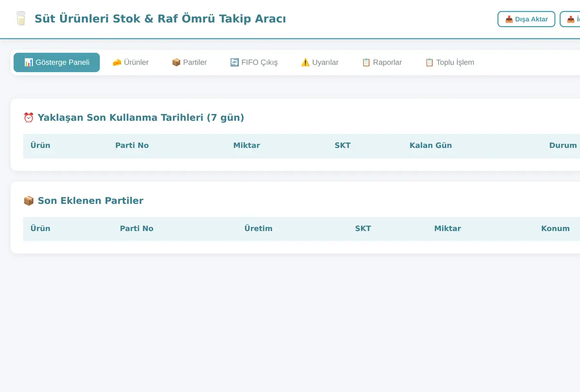Select the Son Eklenen Partiler heading
Image resolution: width=580 pixels, height=392 pixels.
pyautogui.click(x=83, y=201)
